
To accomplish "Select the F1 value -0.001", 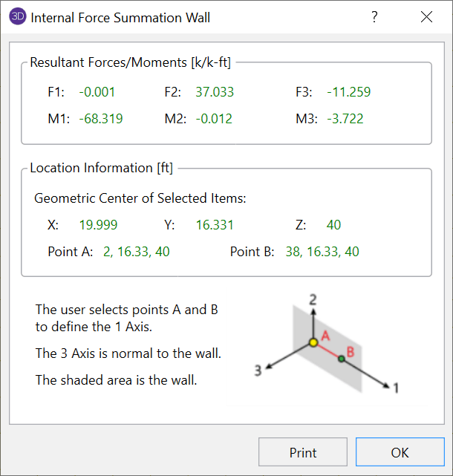I will [x=97, y=93].
